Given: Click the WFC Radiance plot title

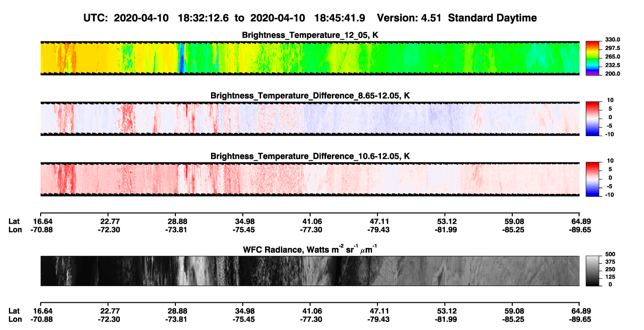Looking at the screenshot, I should point(310,249).
